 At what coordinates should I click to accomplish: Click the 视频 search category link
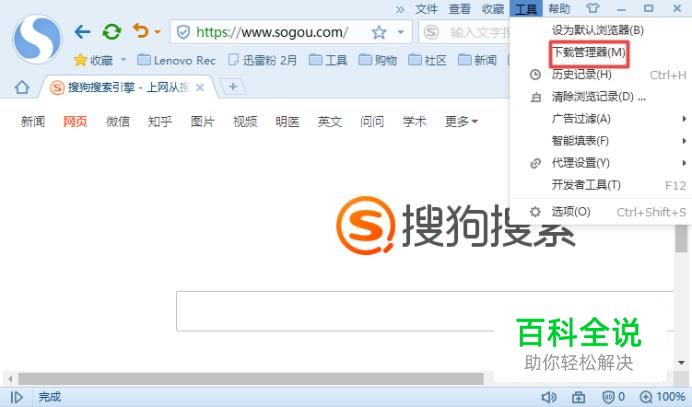click(x=245, y=121)
